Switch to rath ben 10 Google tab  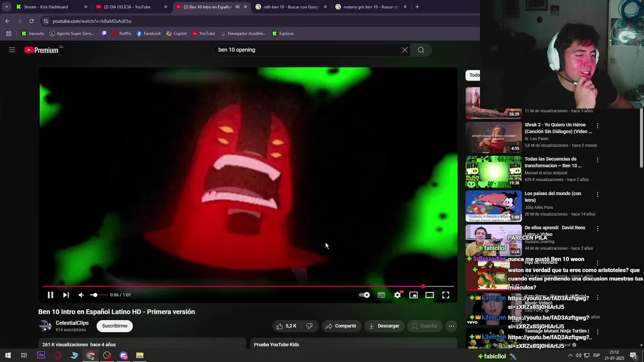(x=291, y=7)
